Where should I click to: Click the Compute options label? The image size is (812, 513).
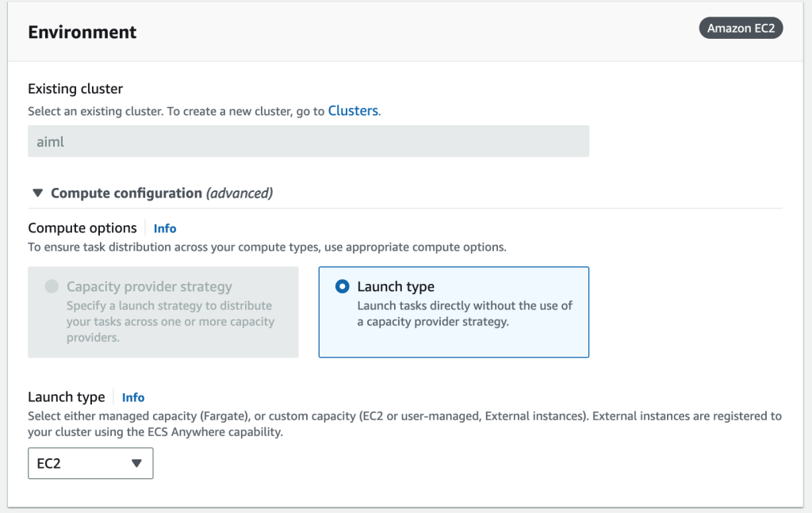click(x=82, y=228)
